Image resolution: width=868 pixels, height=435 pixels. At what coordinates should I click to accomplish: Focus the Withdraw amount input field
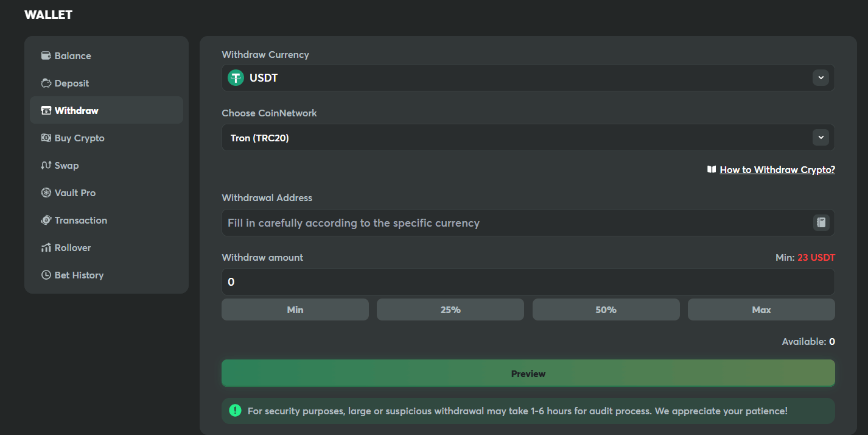pyautogui.click(x=528, y=282)
